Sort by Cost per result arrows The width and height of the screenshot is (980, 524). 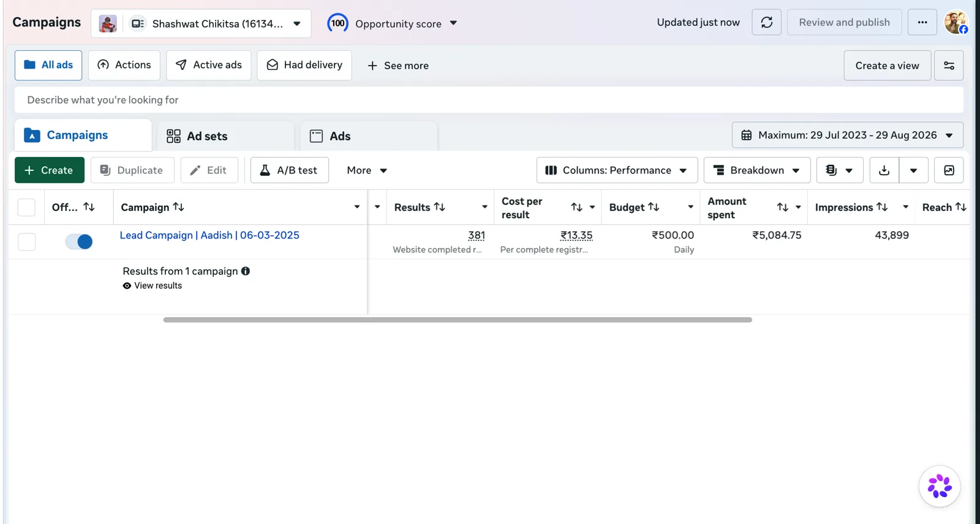(576, 207)
